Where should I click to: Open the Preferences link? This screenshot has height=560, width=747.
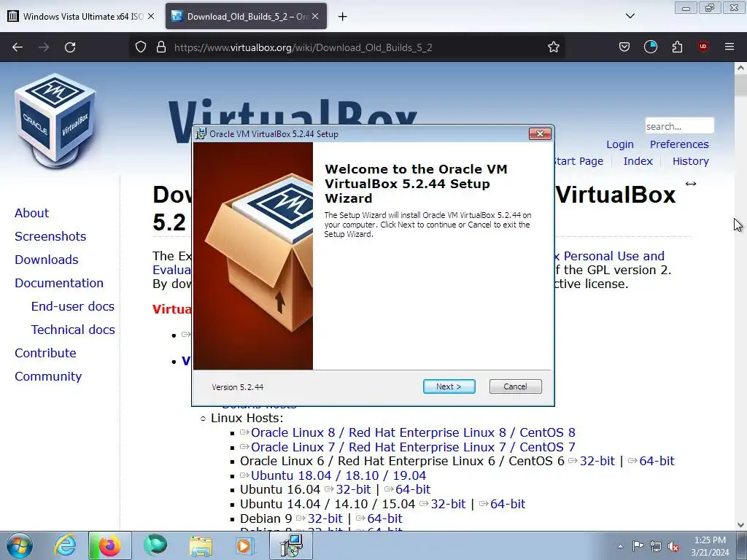click(679, 144)
